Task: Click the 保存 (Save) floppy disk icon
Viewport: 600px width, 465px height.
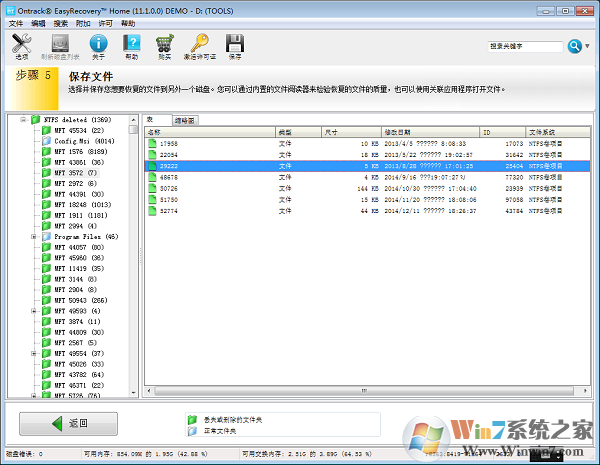Action: [235, 44]
